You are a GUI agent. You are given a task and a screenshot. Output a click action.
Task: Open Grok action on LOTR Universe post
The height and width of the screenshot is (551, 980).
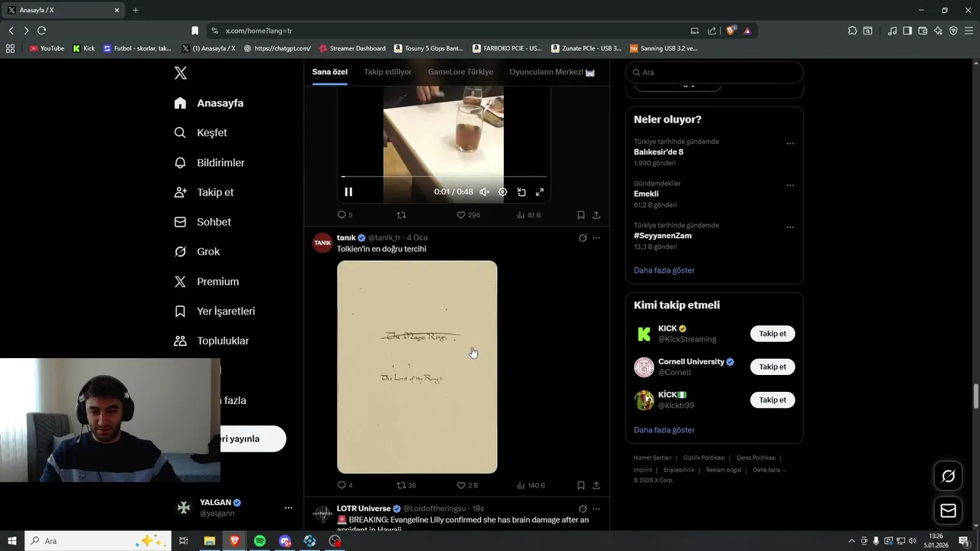click(583, 509)
